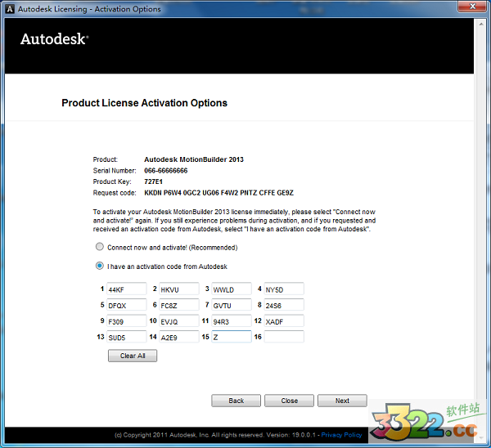Image resolution: width=491 pixels, height=448 pixels.
Task: Go Back to the previous step
Action: 236,401
